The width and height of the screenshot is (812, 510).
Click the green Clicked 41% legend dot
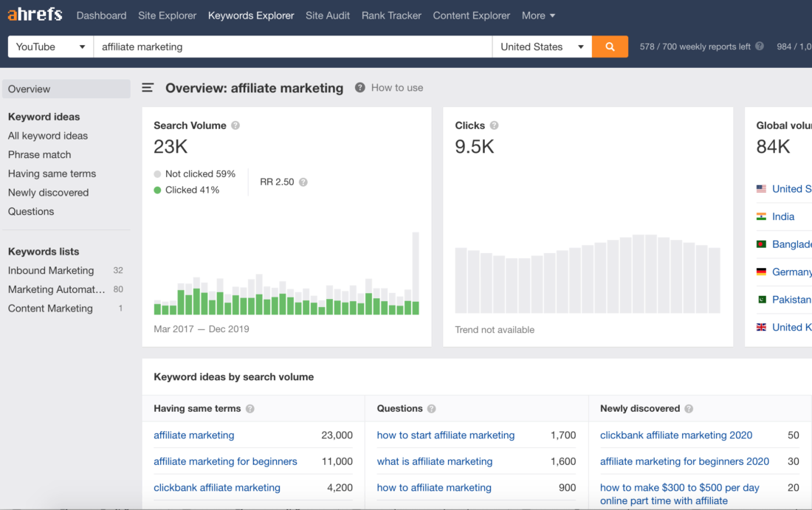tap(157, 190)
